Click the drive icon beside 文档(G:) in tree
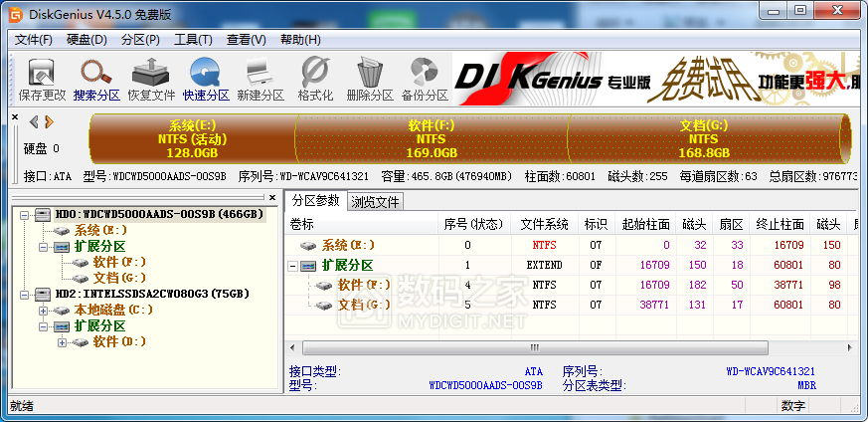This screenshot has width=868, height=422. 81,278
